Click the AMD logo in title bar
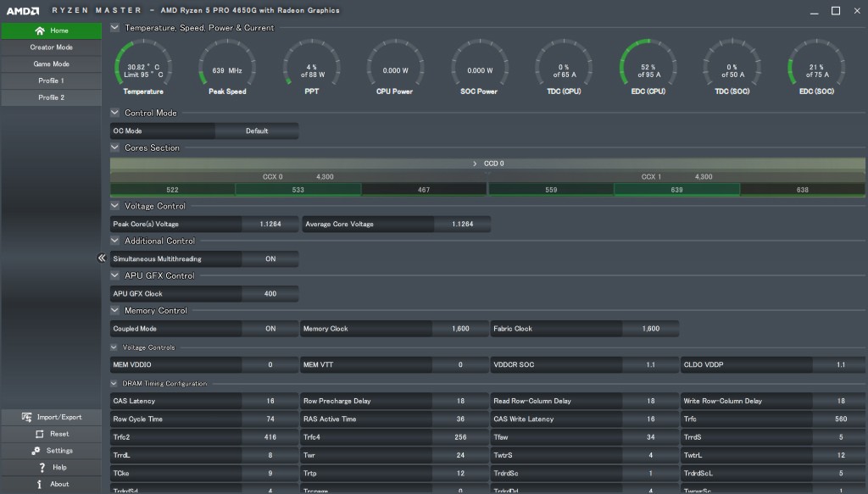 point(22,10)
